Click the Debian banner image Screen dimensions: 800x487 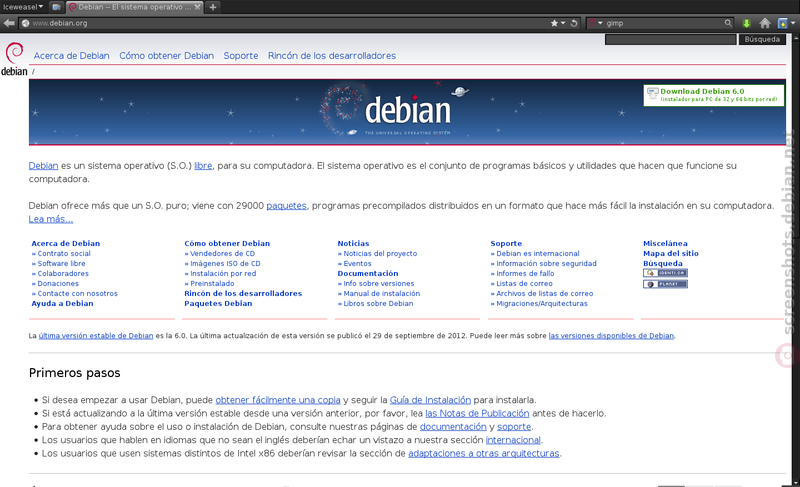tap(407, 112)
